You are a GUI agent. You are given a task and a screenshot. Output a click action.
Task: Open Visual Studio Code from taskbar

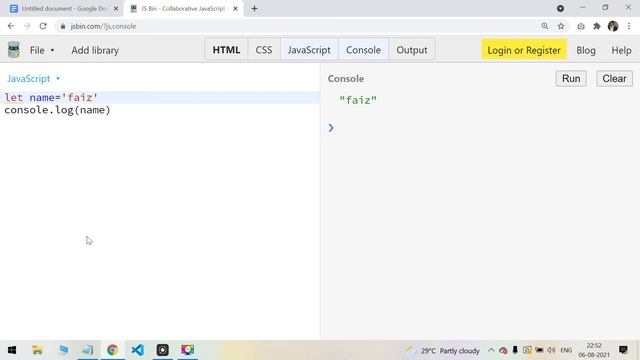pos(138,350)
